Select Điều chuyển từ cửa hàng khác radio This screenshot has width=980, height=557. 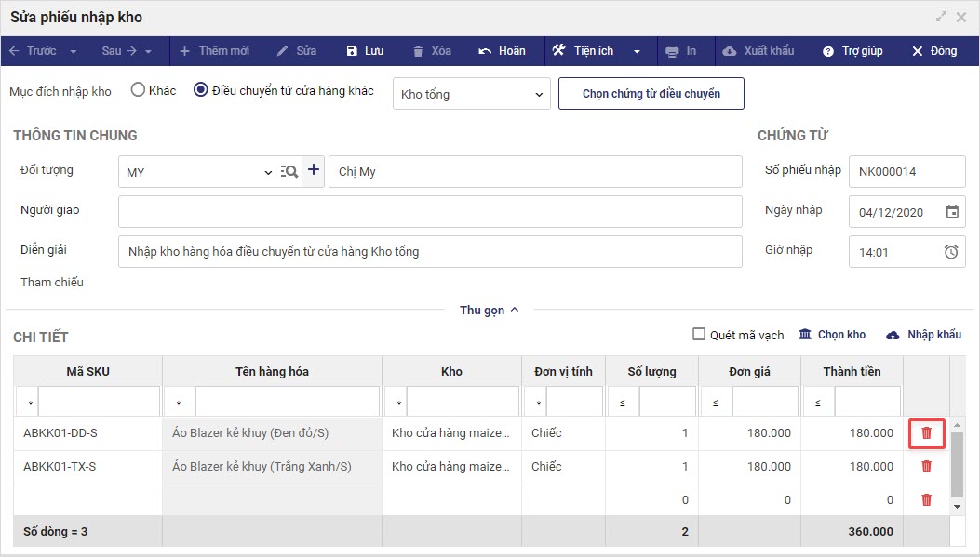coord(200,91)
